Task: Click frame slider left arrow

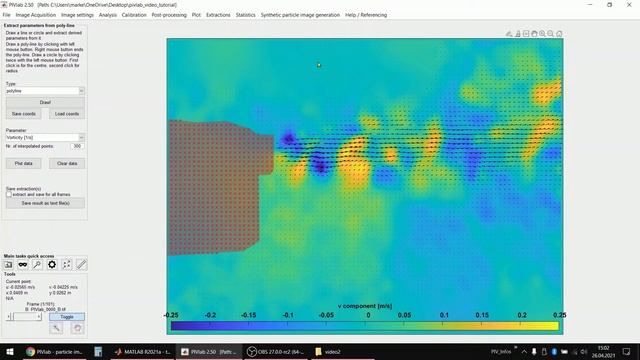Action: [9, 317]
